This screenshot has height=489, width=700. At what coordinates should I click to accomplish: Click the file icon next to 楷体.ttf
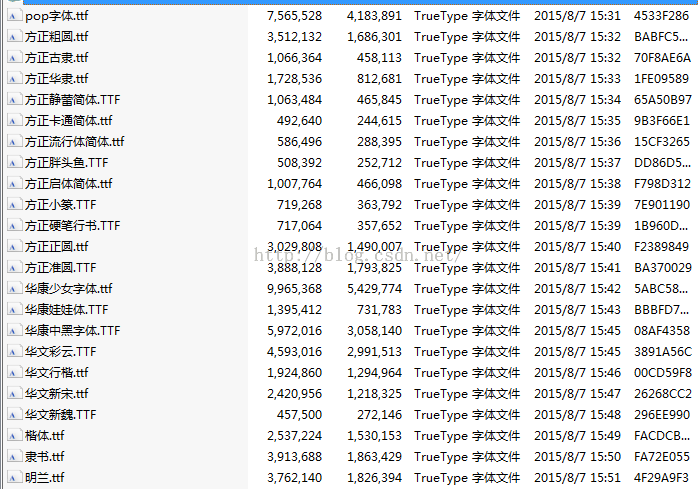tap(14, 436)
